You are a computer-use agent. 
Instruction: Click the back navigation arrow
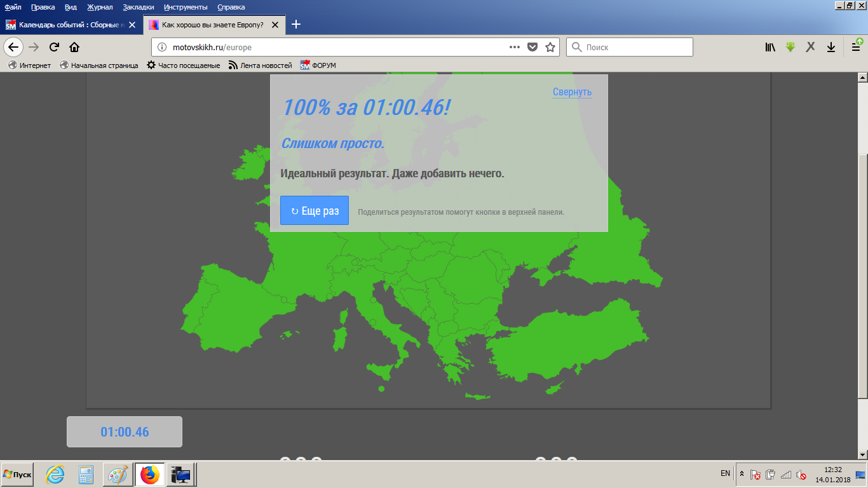13,47
